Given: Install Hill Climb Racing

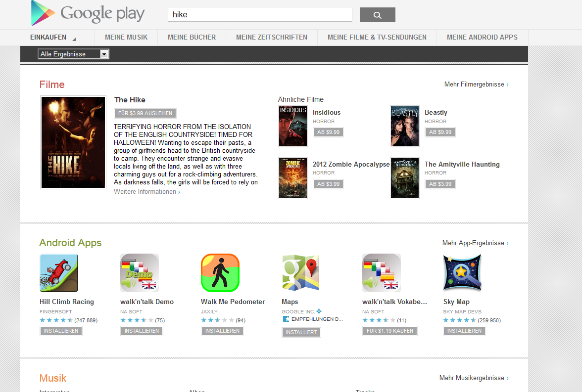Looking at the screenshot, I should [61, 331].
